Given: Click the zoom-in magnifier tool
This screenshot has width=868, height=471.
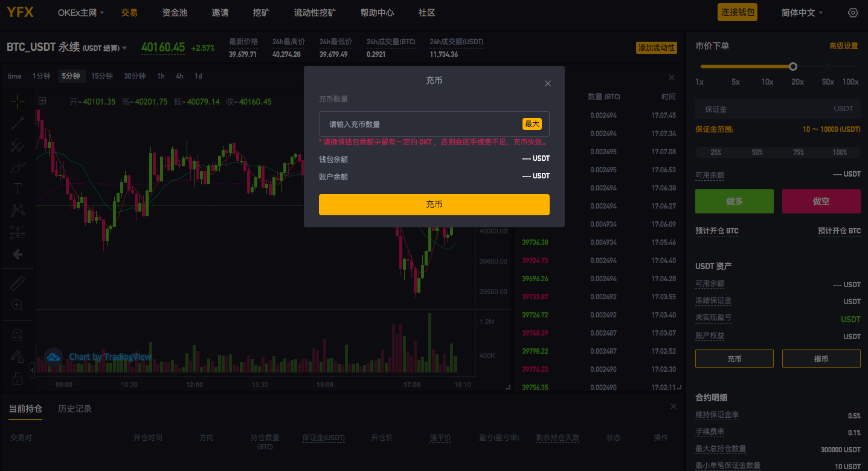Looking at the screenshot, I should point(18,305).
